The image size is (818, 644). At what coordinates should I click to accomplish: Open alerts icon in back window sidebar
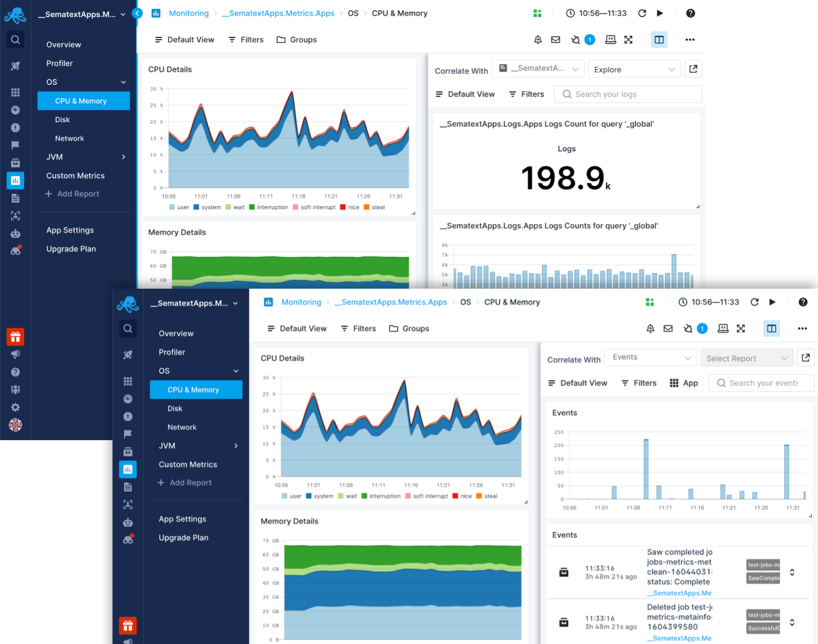(x=15, y=128)
